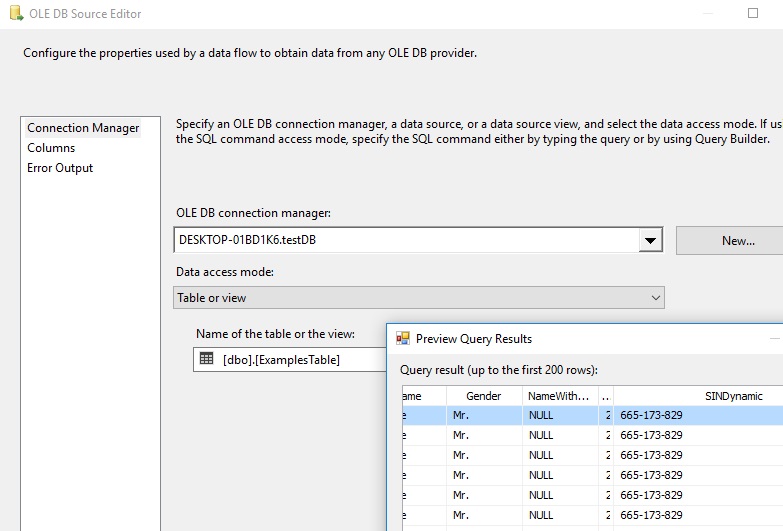The image size is (783, 531).
Task: Click the Gender column header
Action: click(x=484, y=396)
